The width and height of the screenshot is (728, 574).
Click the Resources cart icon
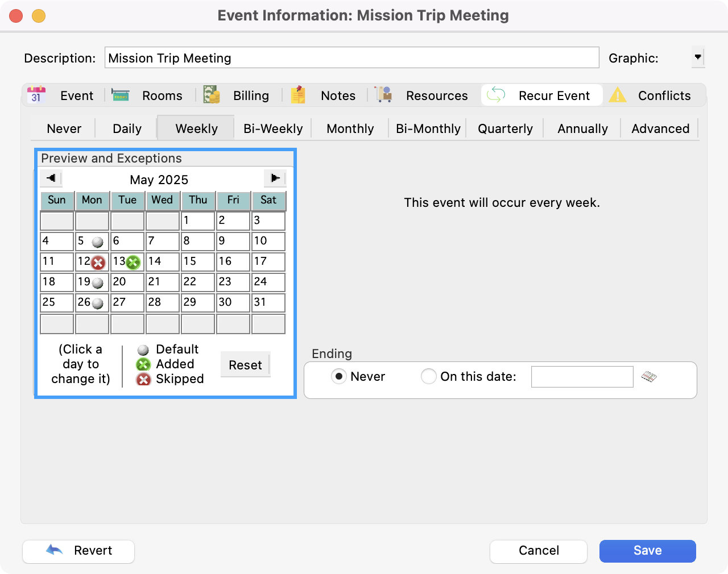click(384, 95)
